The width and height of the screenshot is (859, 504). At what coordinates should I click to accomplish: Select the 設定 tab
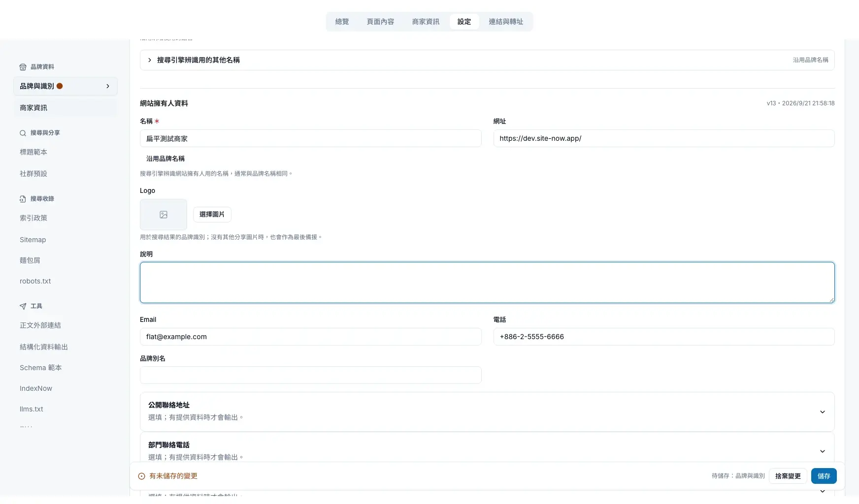pos(464,22)
